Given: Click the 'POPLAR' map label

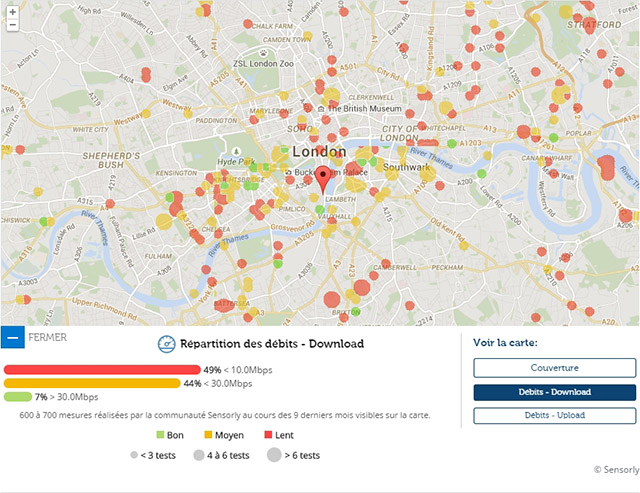Looking at the screenshot, I should click(x=578, y=133).
